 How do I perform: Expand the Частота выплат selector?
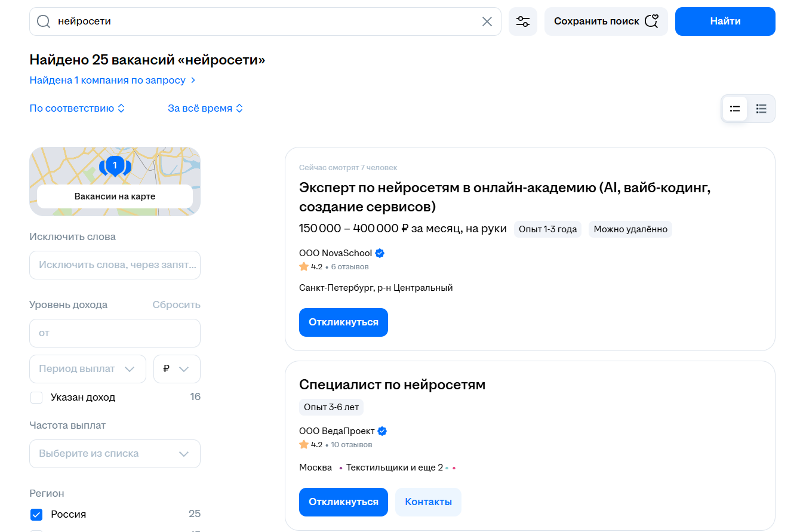(x=115, y=453)
